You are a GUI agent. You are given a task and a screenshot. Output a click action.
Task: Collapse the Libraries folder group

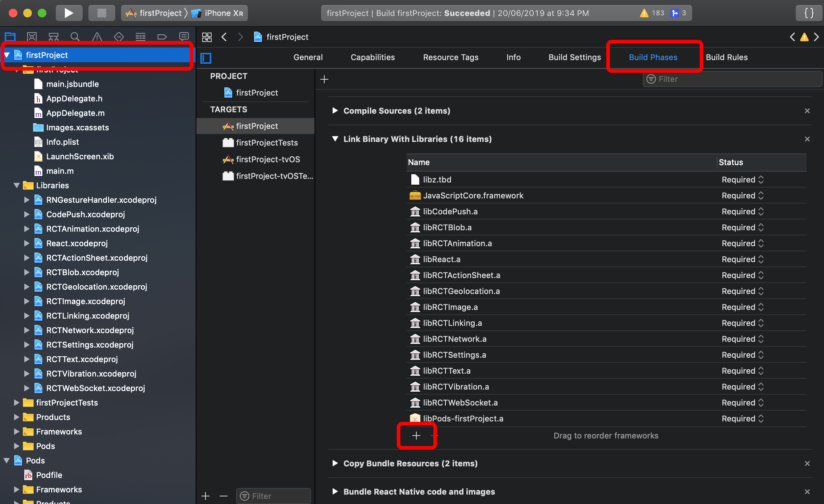coord(16,185)
